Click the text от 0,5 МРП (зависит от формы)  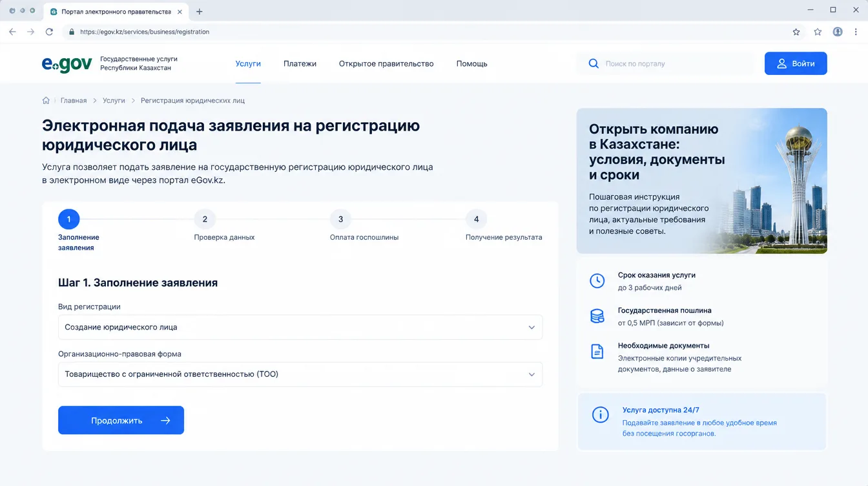click(670, 323)
